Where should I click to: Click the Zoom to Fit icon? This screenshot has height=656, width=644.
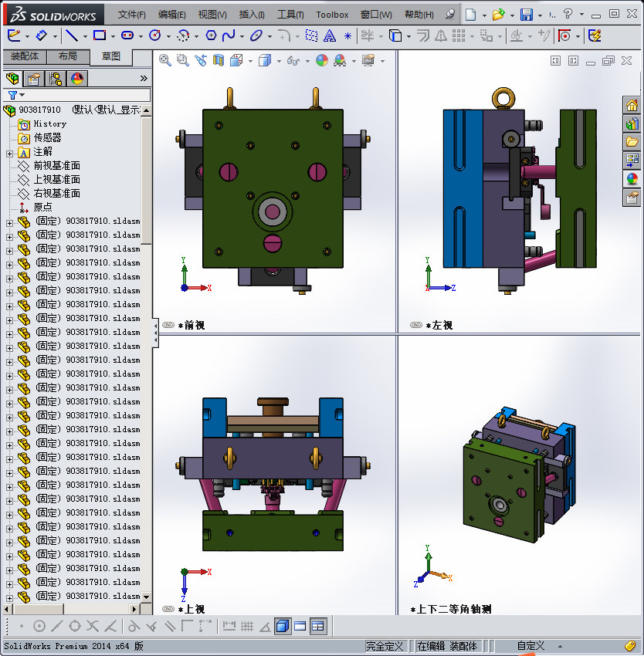pyautogui.click(x=164, y=61)
